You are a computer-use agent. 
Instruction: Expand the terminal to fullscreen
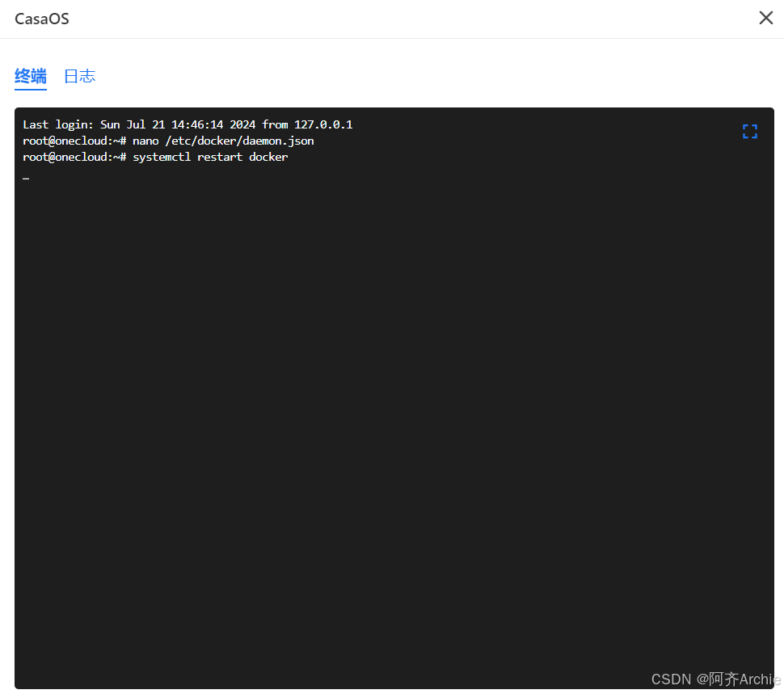pos(749,132)
